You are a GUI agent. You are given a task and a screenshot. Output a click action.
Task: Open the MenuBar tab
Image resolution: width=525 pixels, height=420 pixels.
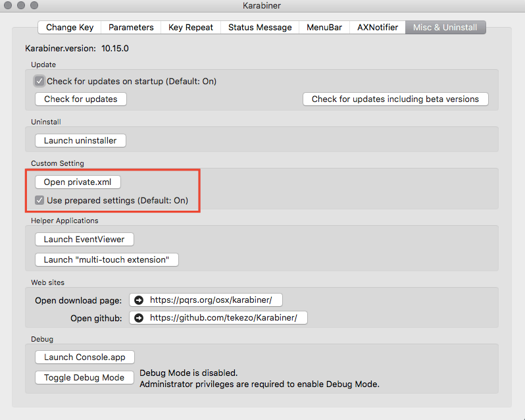click(x=324, y=27)
